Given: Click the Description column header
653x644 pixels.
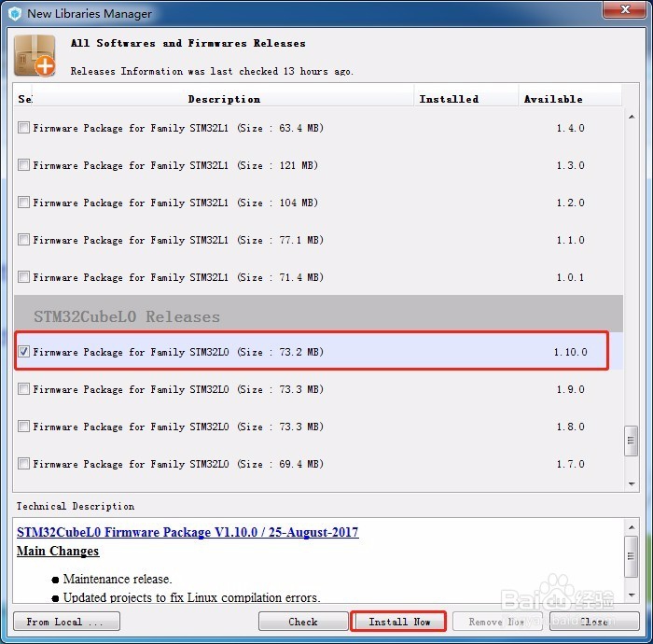Looking at the screenshot, I should pos(224,99).
